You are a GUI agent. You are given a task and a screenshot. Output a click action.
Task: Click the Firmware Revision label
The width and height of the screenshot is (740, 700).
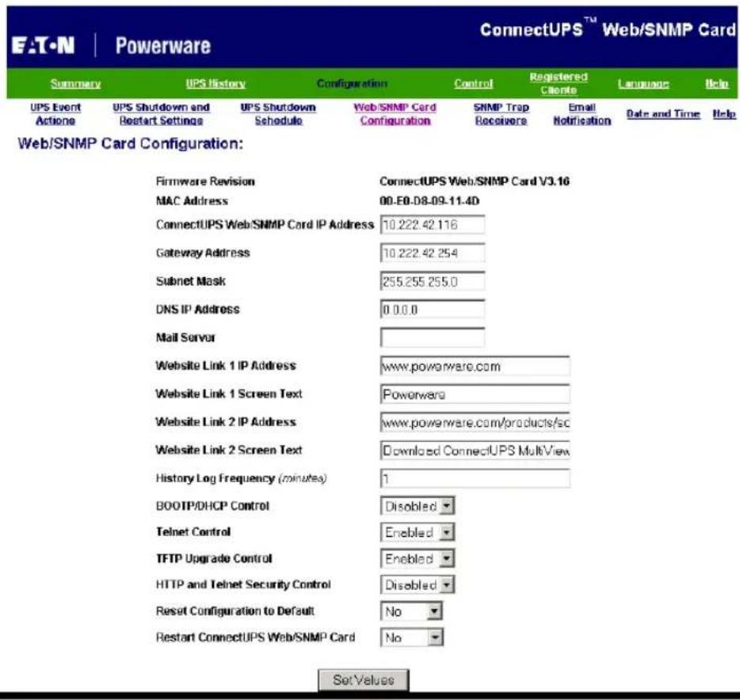pyautogui.click(x=205, y=181)
